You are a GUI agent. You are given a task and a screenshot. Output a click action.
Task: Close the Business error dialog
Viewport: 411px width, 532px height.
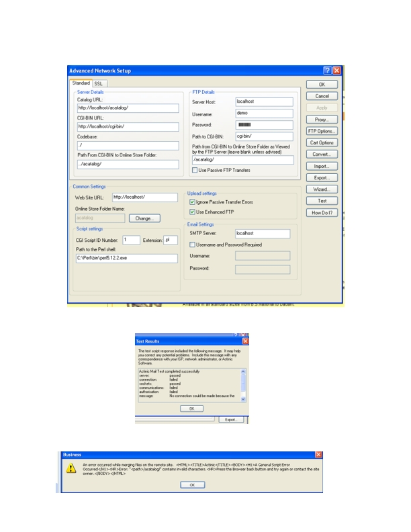click(318, 455)
